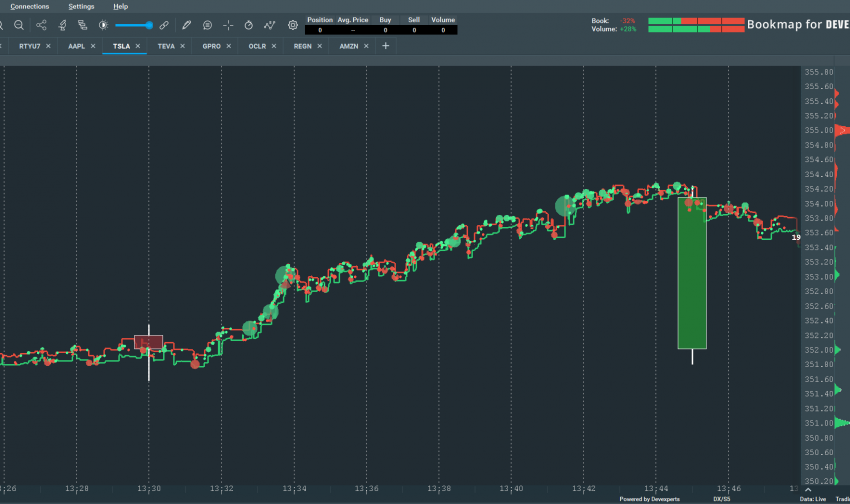Click the 355.00 price level label
850x504 pixels.
pos(819,130)
